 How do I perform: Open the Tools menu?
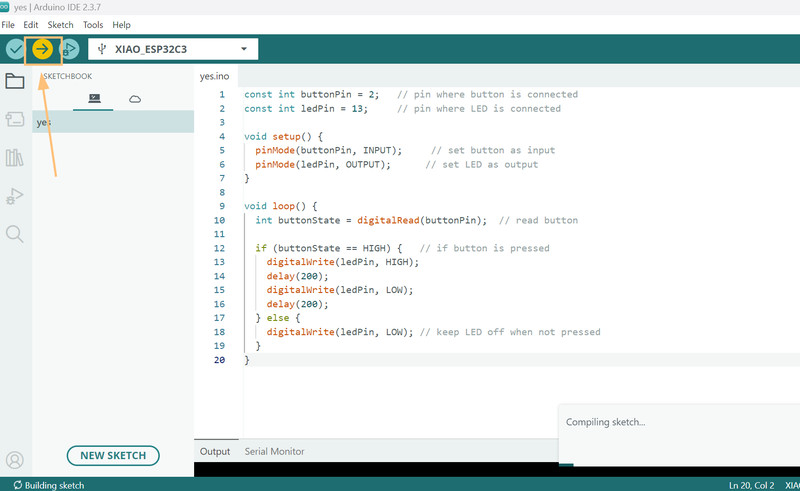(93, 24)
